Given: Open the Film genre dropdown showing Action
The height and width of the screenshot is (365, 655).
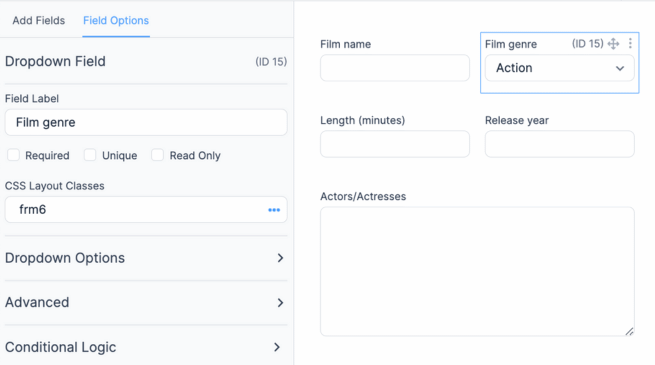Looking at the screenshot, I should 559,68.
